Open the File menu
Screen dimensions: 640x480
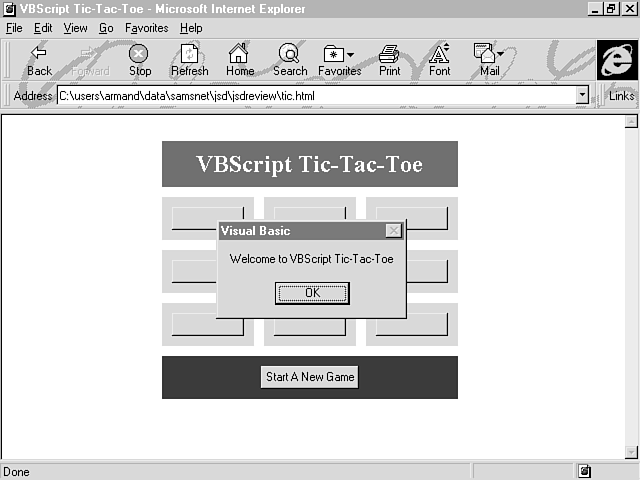pyautogui.click(x=14, y=28)
